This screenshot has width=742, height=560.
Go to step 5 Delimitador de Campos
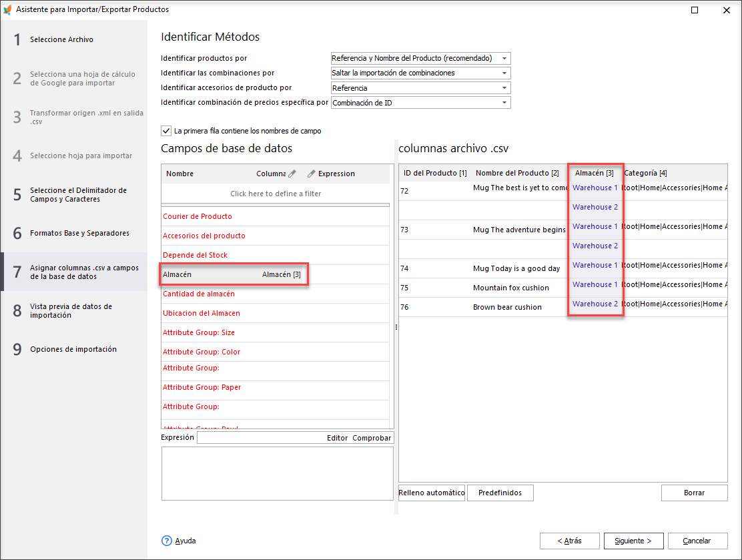tap(74, 194)
